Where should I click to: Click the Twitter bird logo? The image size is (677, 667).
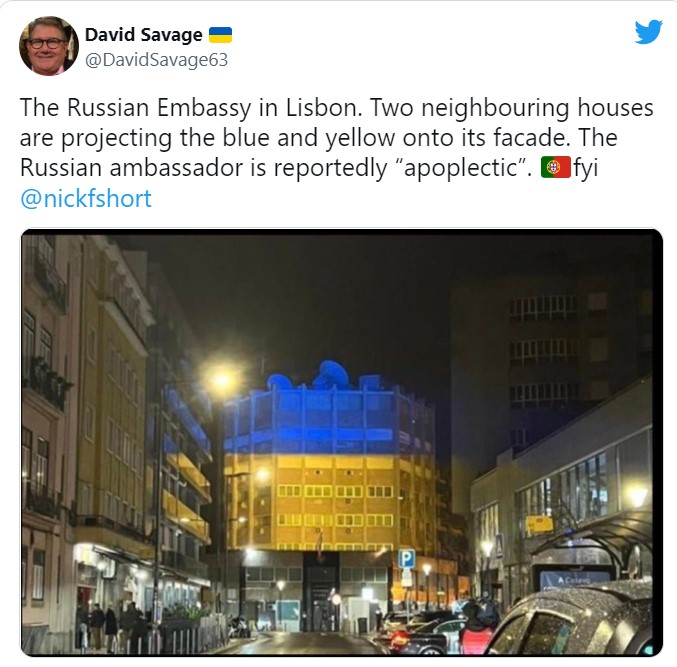(648, 32)
